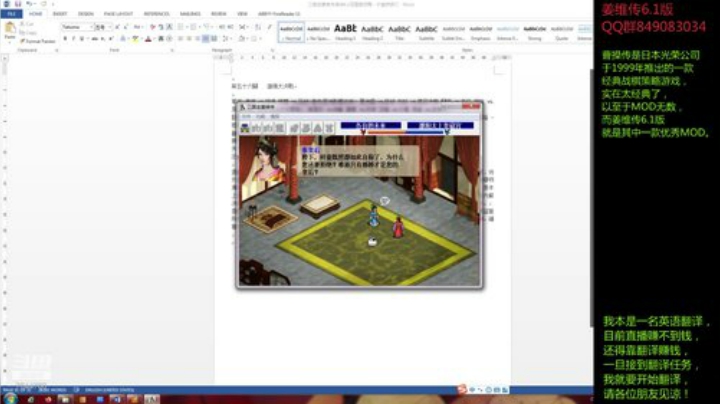Image resolution: width=720 pixels, height=404 pixels.
Task: Click the Multilevel List icon
Action: coord(207,27)
